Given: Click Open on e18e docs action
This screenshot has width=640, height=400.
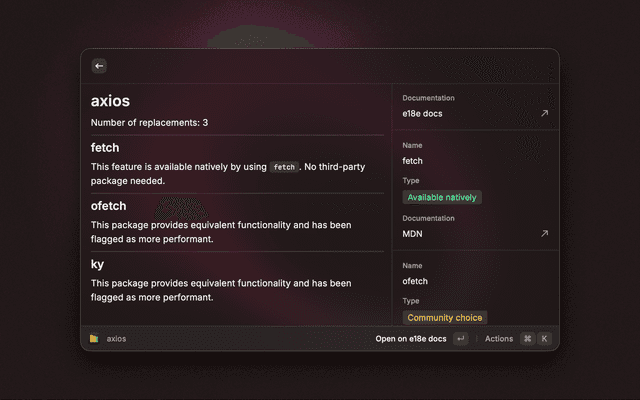Looking at the screenshot, I should (x=411, y=339).
